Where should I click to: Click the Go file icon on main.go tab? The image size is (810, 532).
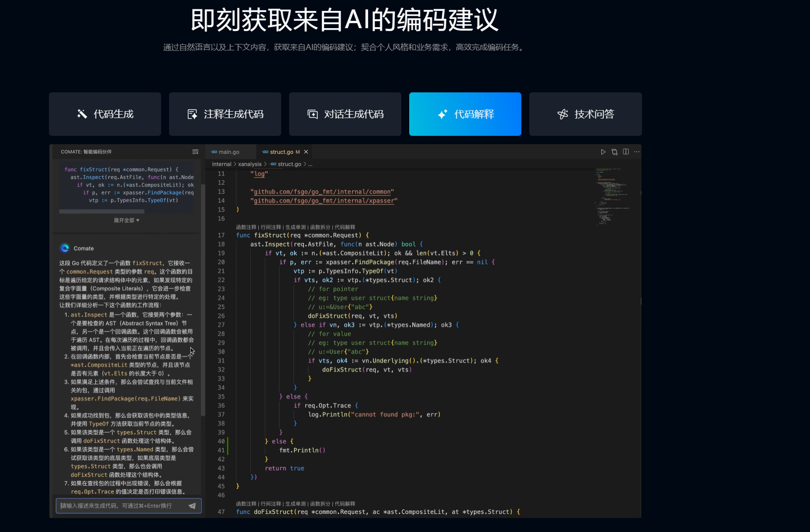tap(214, 152)
